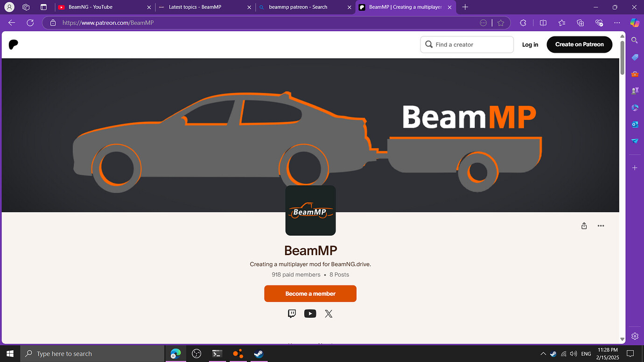Click '8 Posts' text
644x362 pixels.
tap(339, 275)
